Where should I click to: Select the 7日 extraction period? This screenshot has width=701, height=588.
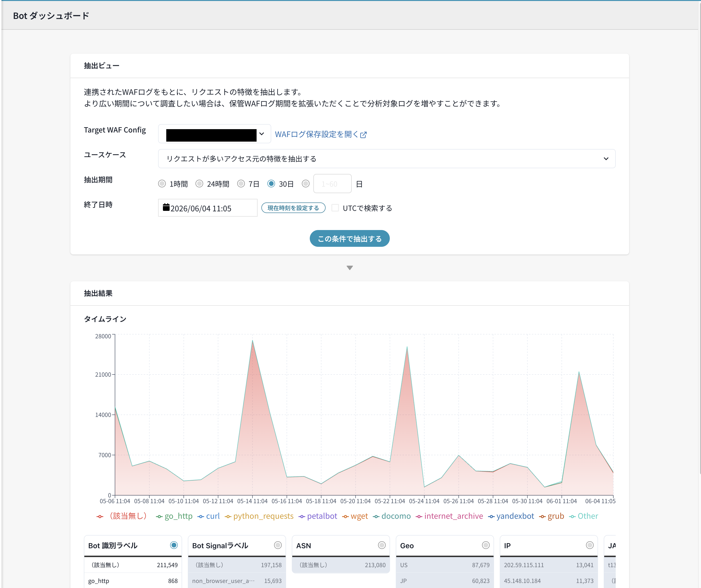pyautogui.click(x=241, y=184)
